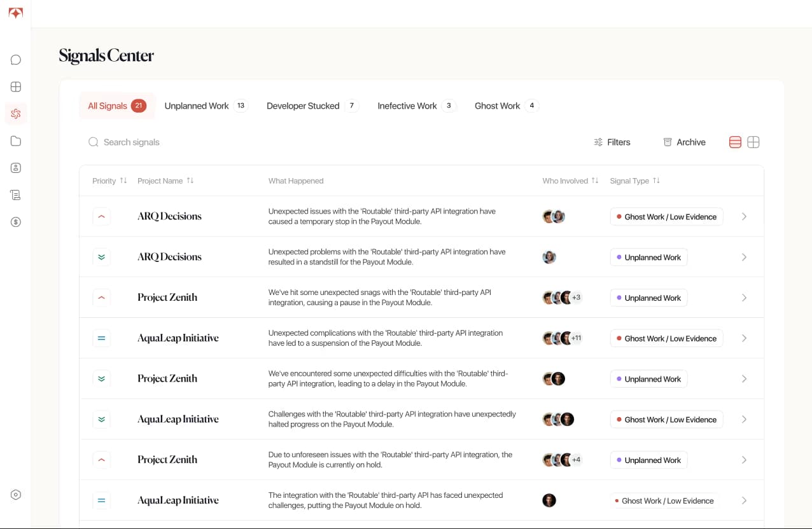Open the user profile sidebar icon

click(16, 168)
